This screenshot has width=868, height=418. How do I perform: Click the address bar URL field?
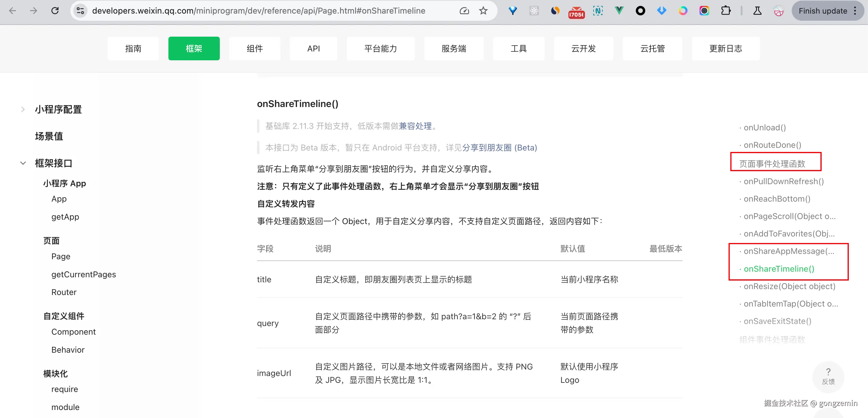(259, 11)
